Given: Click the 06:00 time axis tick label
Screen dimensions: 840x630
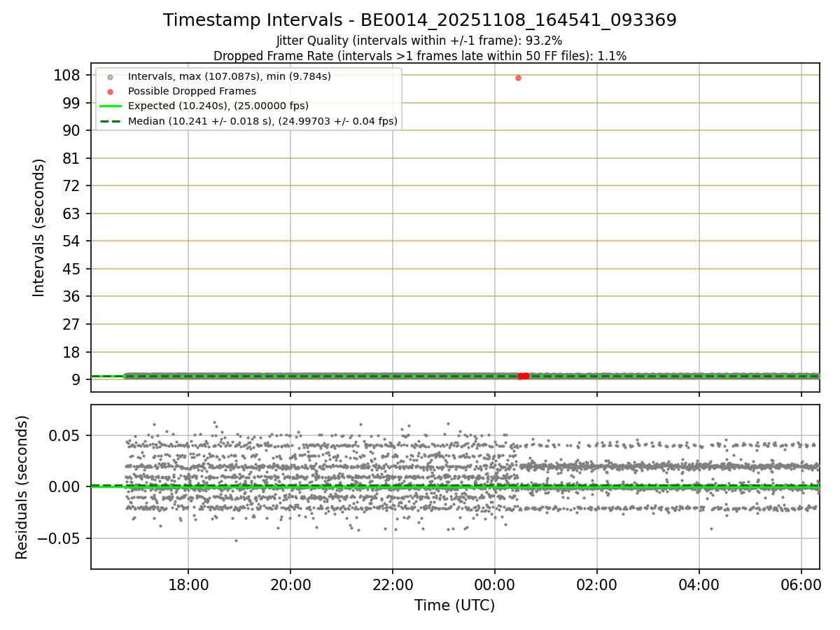Looking at the screenshot, I should tap(801, 585).
